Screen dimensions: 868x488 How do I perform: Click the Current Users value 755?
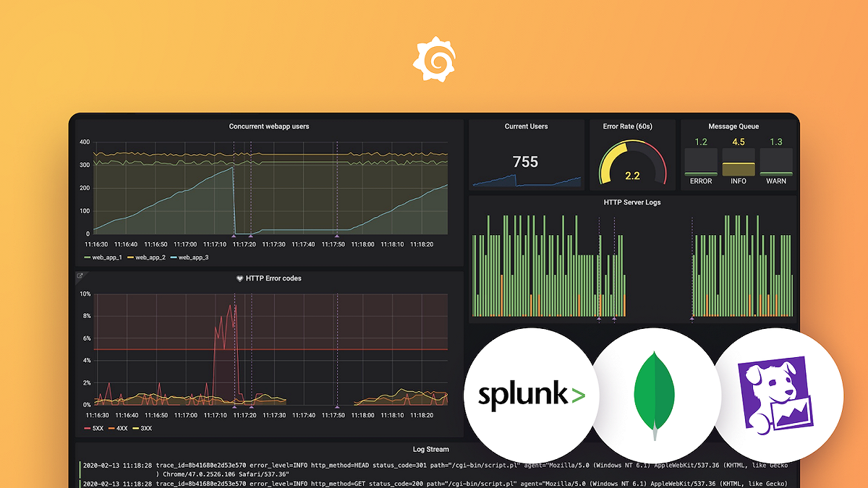click(526, 162)
